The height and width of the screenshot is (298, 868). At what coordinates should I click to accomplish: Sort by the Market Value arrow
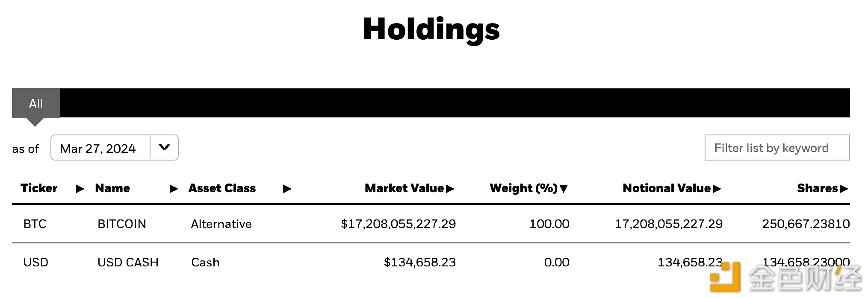click(x=450, y=189)
